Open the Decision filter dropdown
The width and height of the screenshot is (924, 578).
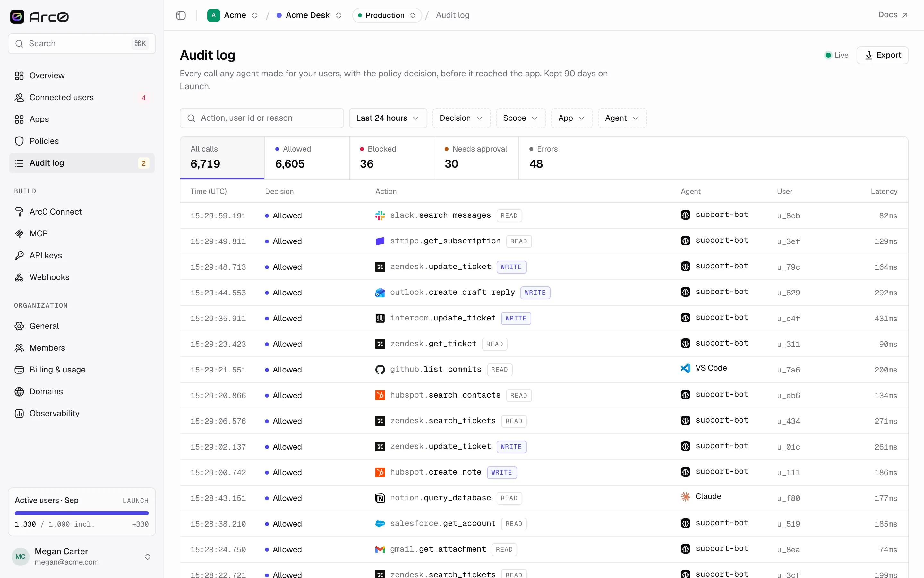coord(461,118)
